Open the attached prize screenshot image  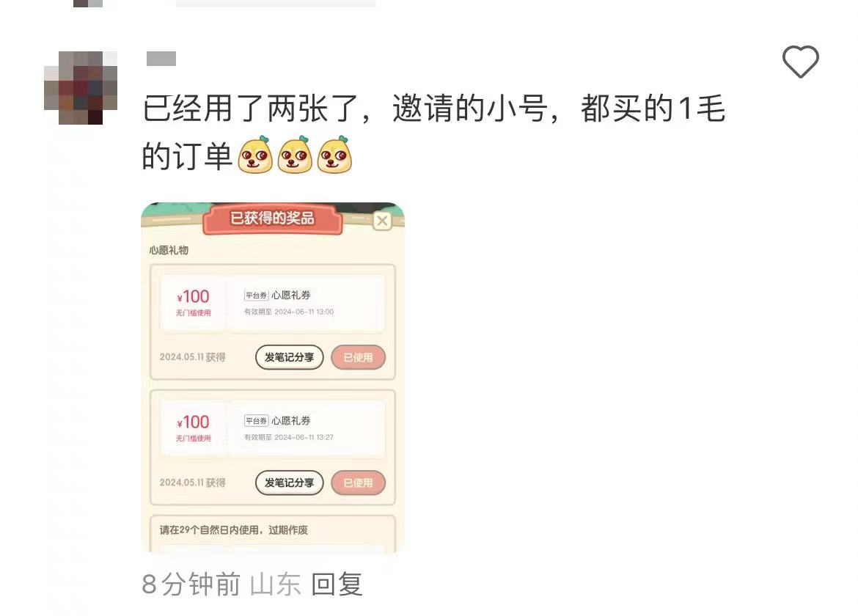tap(273, 378)
